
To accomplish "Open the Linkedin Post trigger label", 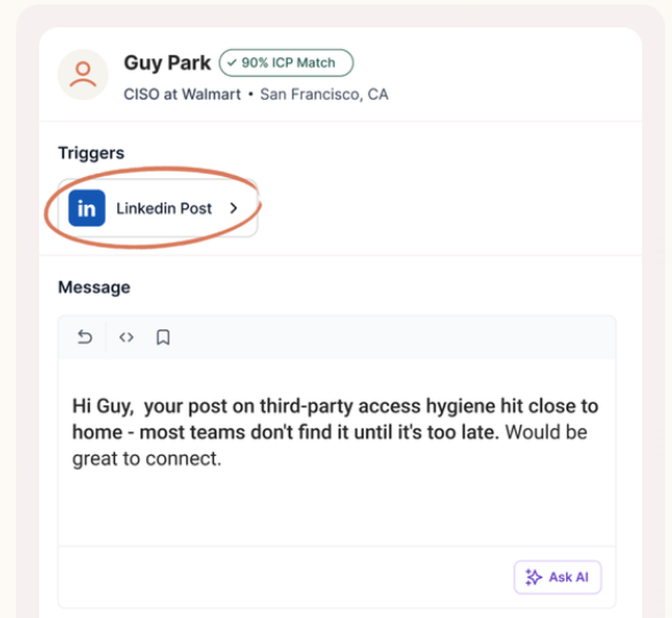I will (164, 208).
